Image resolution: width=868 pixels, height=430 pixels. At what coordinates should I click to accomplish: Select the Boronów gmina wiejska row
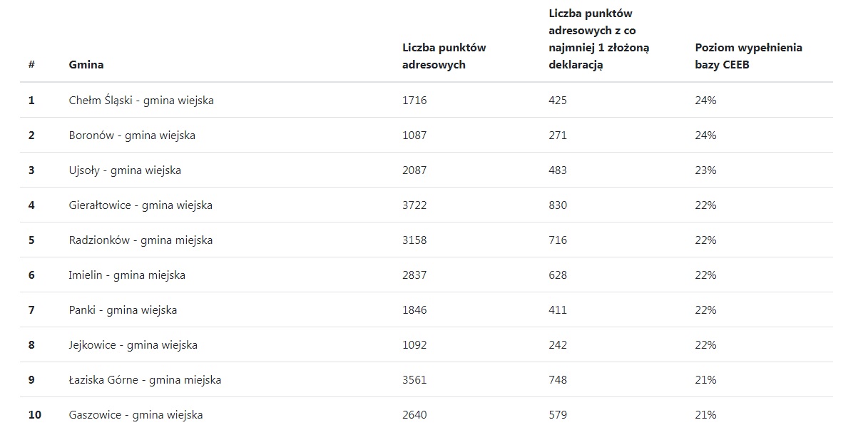(x=132, y=135)
